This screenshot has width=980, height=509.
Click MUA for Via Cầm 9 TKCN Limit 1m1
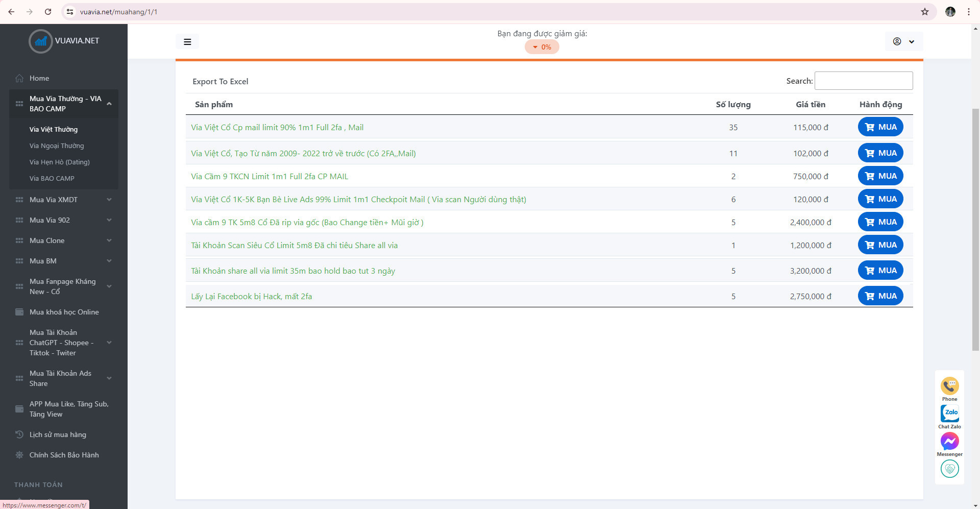pos(880,176)
